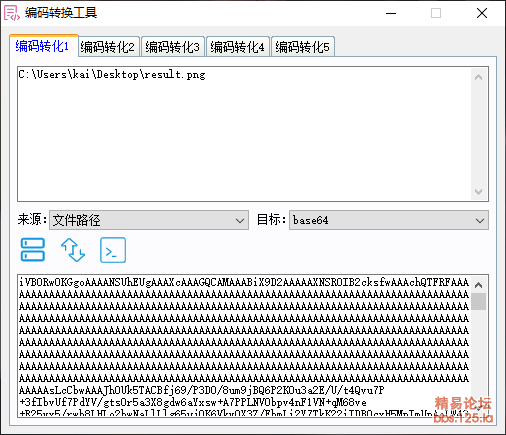This screenshot has width=506, height=435.
Task: Switch to the 编码转化4 tab
Action: tap(237, 47)
